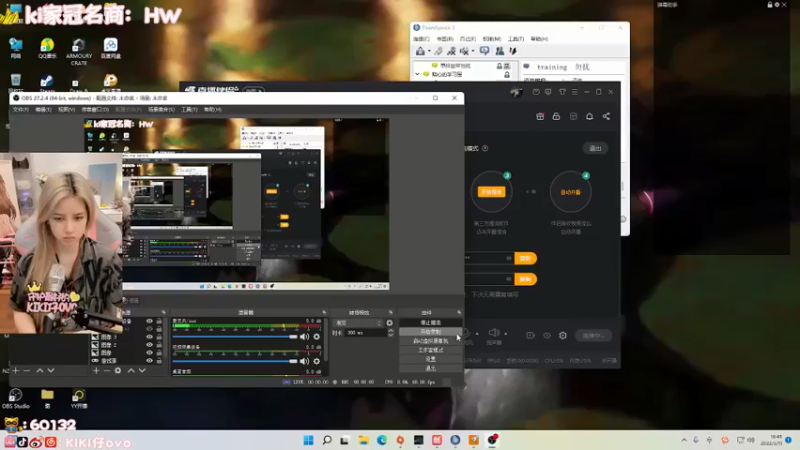Mute the 麦克风/Aux mixer channel

click(305, 337)
